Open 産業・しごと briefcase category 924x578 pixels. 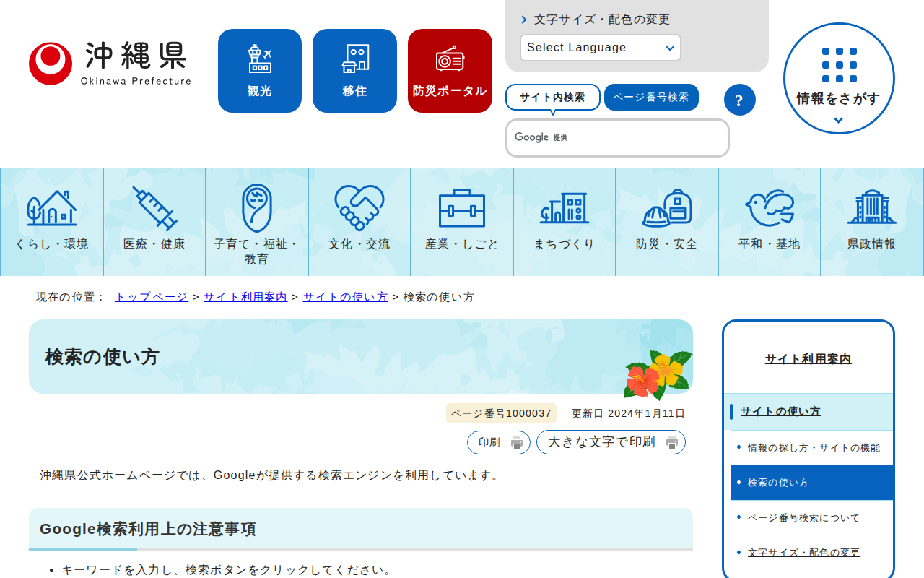coord(462,223)
